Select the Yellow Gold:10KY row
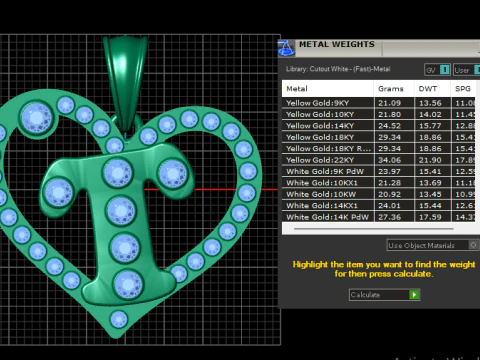480x360 pixels. (379, 114)
